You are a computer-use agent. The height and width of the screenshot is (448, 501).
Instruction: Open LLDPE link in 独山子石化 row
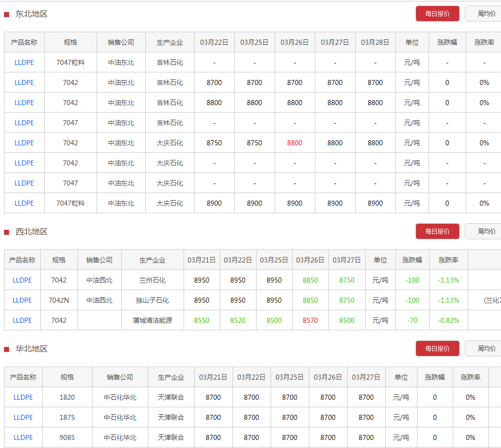tap(22, 301)
